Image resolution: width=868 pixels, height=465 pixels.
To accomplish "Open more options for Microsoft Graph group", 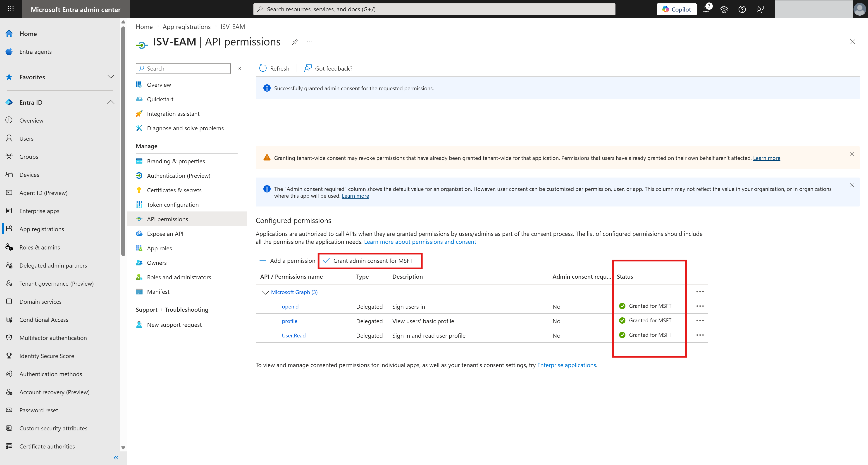I will 700,292.
